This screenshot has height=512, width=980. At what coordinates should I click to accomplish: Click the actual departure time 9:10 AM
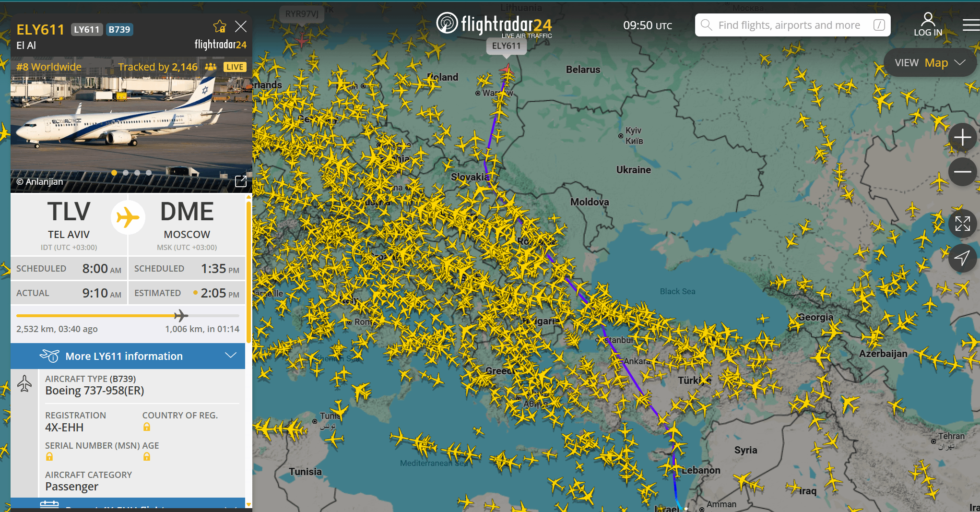102,293
